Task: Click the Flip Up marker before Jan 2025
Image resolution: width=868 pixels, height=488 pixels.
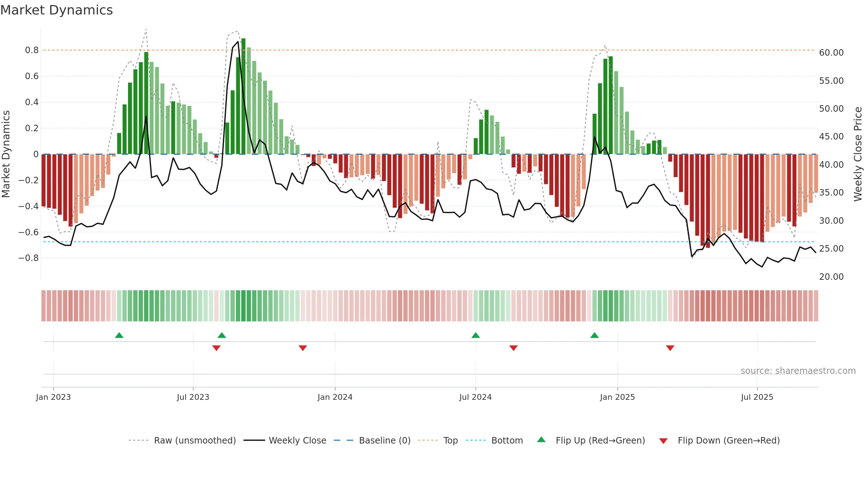Action: (x=595, y=335)
